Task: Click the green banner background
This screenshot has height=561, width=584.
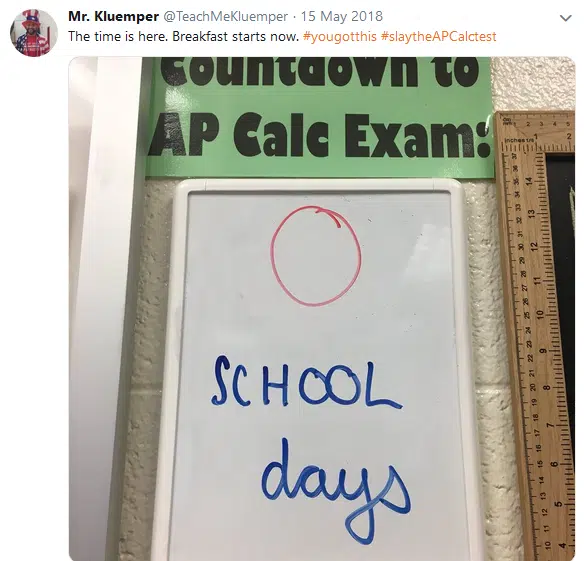Action: (x=320, y=168)
